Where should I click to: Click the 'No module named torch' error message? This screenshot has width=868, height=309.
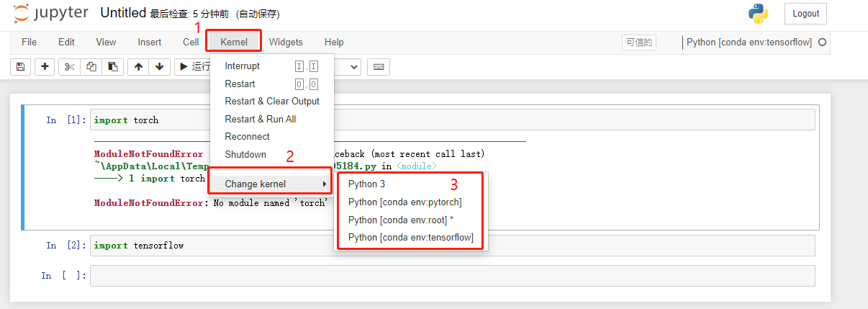click(x=271, y=203)
